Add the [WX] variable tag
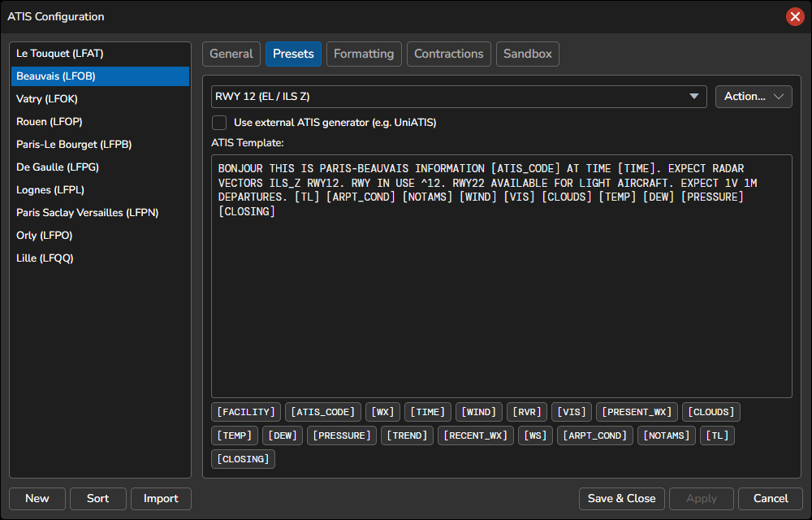Screen dimensions: 812x520 coord(382,412)
